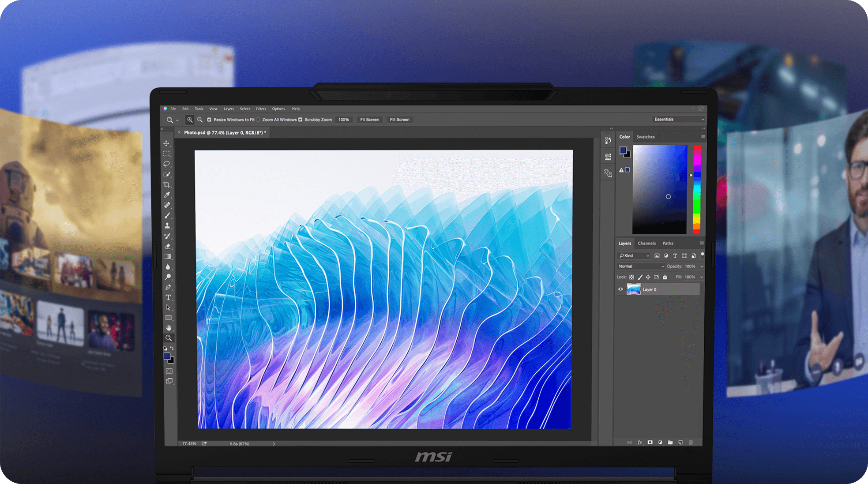Viewport: 868px width, 484px height.
Task: Delete layer with trash icon
Action: click(691, 442)
